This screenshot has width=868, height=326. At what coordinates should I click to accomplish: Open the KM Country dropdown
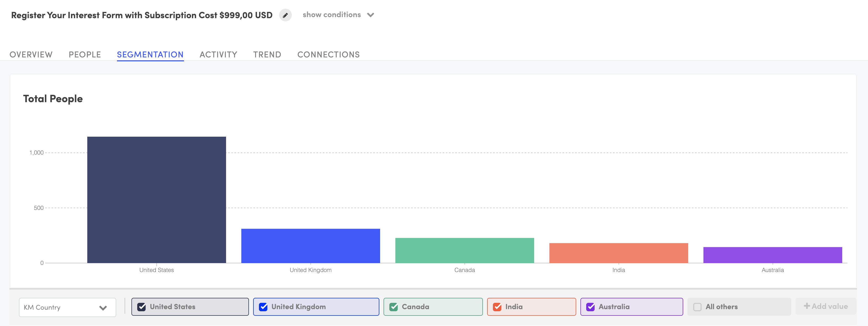67,307
